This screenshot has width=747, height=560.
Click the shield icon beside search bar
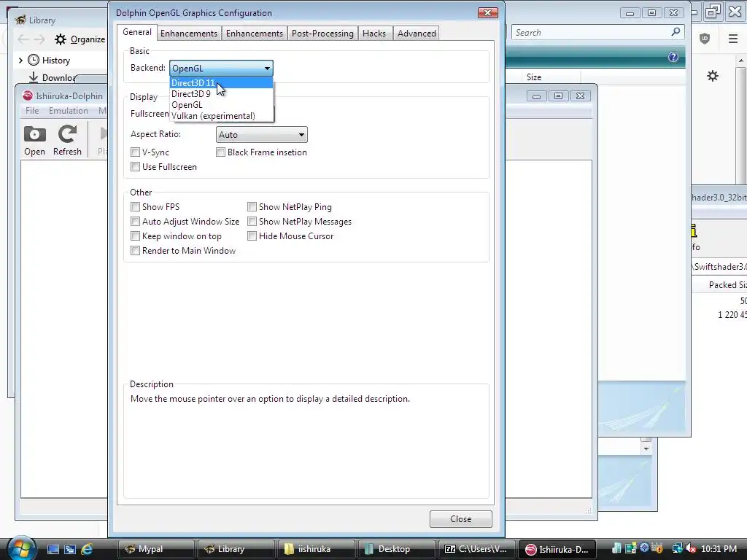[705, 39]
